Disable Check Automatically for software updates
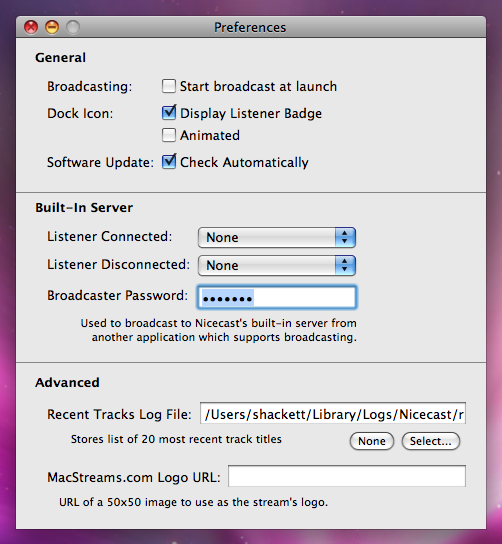The width and height of the screenshot is (502, 544). click(x=169, y=162)
